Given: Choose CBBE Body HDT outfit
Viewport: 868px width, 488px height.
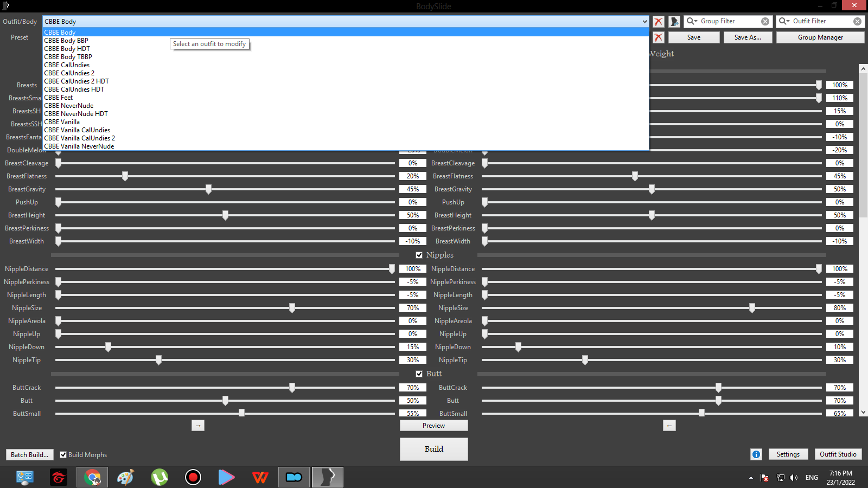Looking at the screenshot, I should (346, 49).
